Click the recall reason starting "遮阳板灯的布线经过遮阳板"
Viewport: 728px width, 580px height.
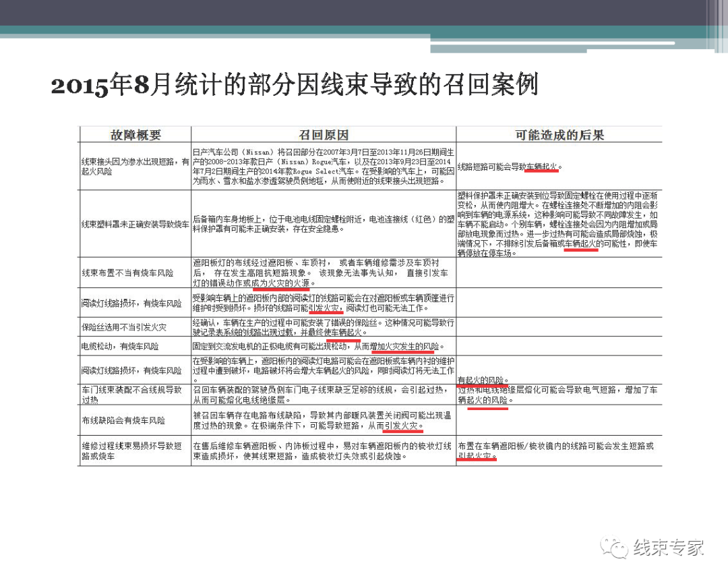click(322, 272)
